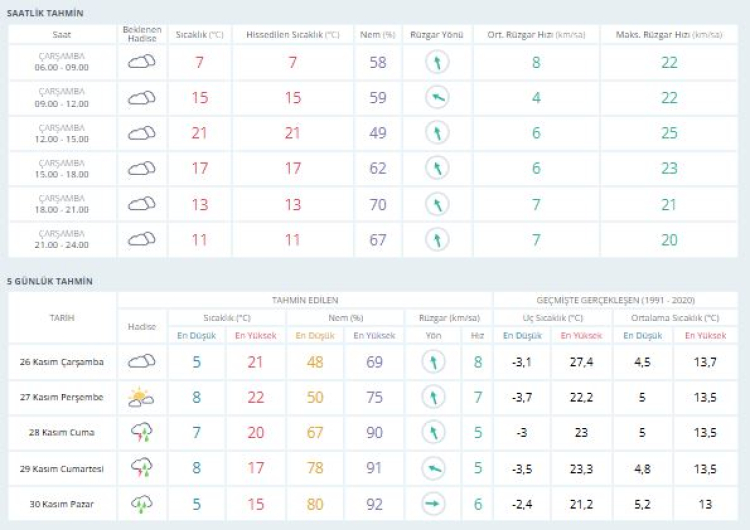Click thunderstorm icon for 28 Kasım Cuma
The width and height of the screenshot is (750, 530).
pos(141,433)
